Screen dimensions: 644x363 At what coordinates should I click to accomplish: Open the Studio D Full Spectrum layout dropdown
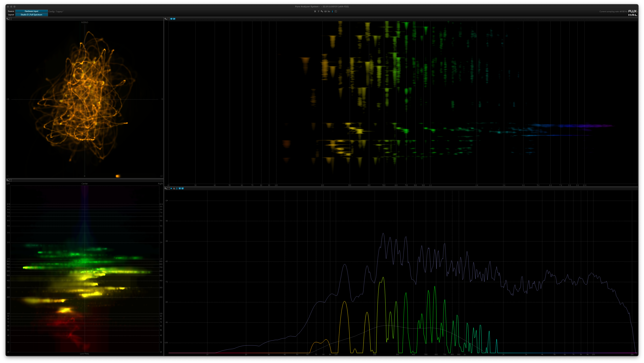[x=31, y=15]
